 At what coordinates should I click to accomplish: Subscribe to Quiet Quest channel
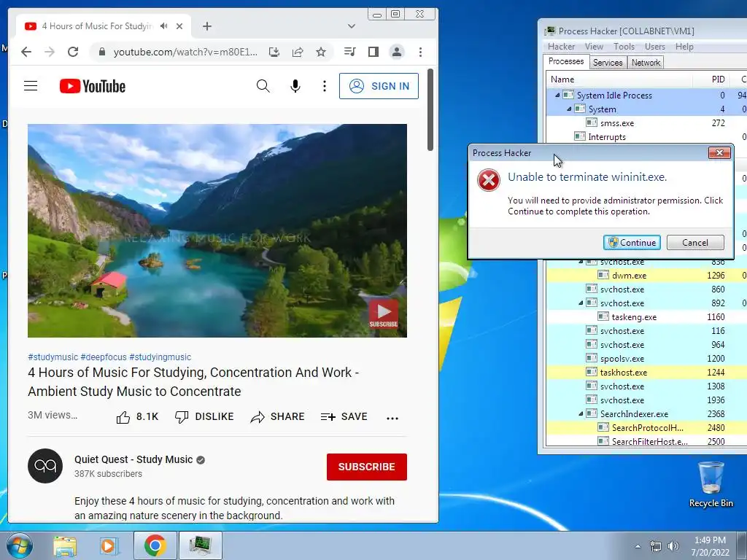point(367,467)
